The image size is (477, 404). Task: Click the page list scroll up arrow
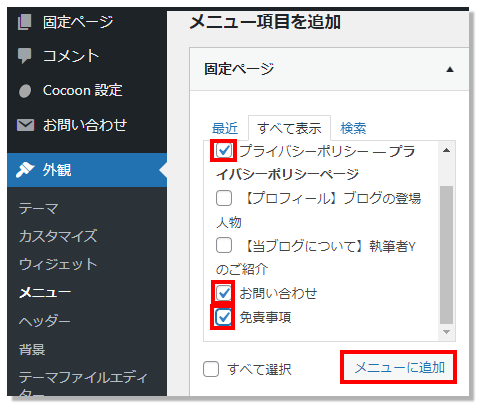(447, 150)
